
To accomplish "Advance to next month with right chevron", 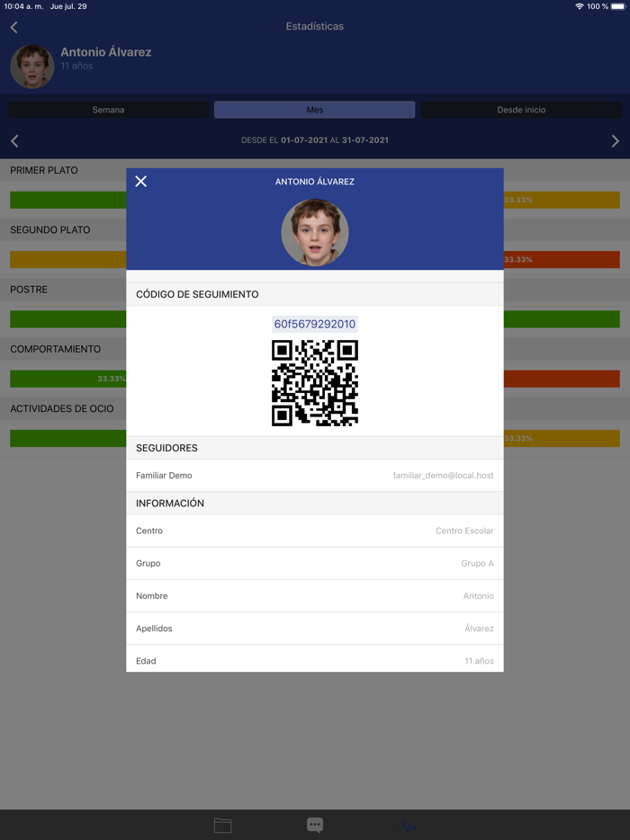I will [x=615, y=141].
